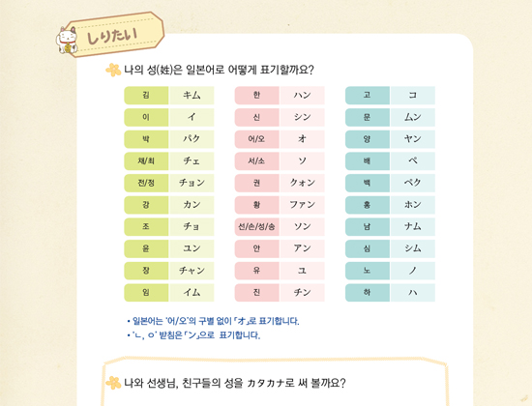Click the flower icon beside the surname question
532x406 pixels.
coord(113,70)
